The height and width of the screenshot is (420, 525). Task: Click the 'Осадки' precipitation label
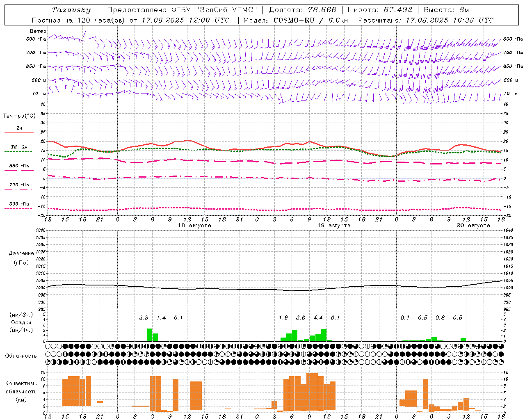pos(21,322)
